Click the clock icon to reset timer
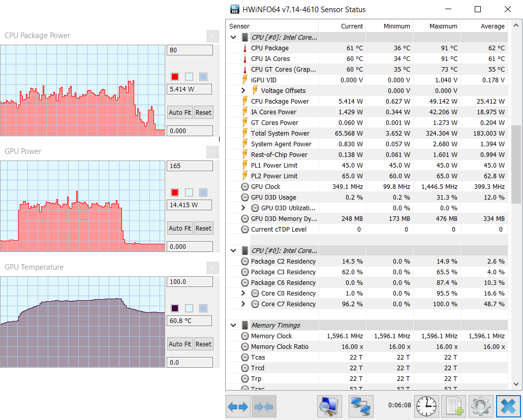Image resolution: width=523 pixels, height=420 pixels. click(426, 406)
